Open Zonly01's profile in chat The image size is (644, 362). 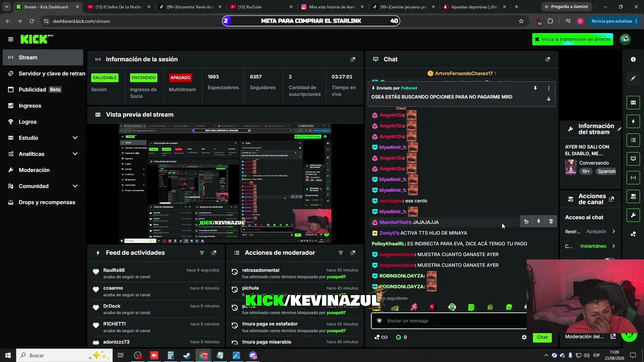click(389, 233)
